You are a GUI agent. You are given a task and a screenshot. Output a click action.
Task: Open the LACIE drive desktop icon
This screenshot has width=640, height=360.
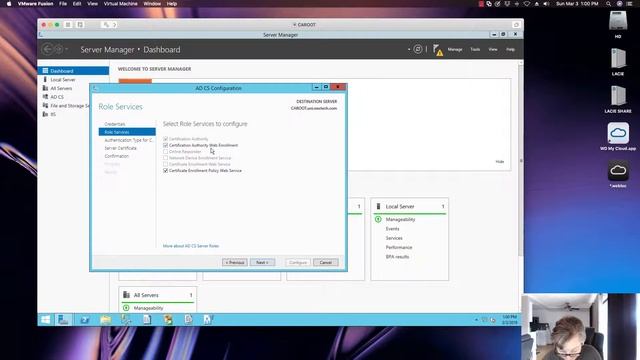(x=618, y=59)
